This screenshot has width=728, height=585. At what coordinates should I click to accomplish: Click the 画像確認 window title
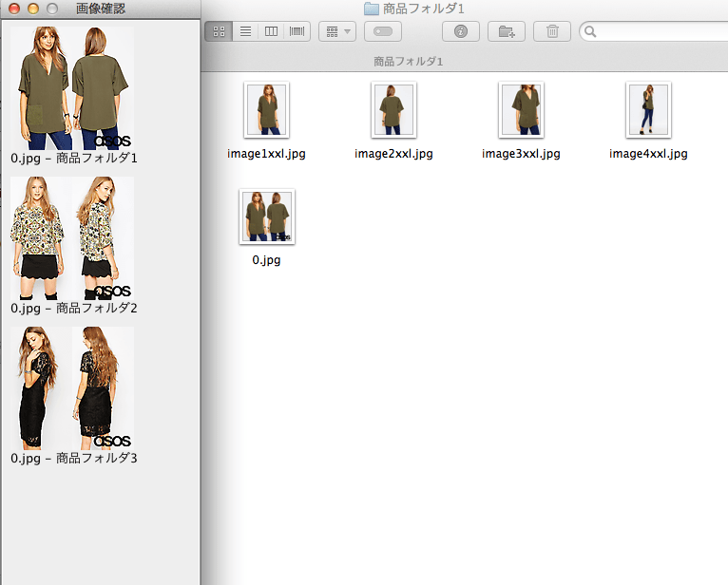[x=101, y=9]
